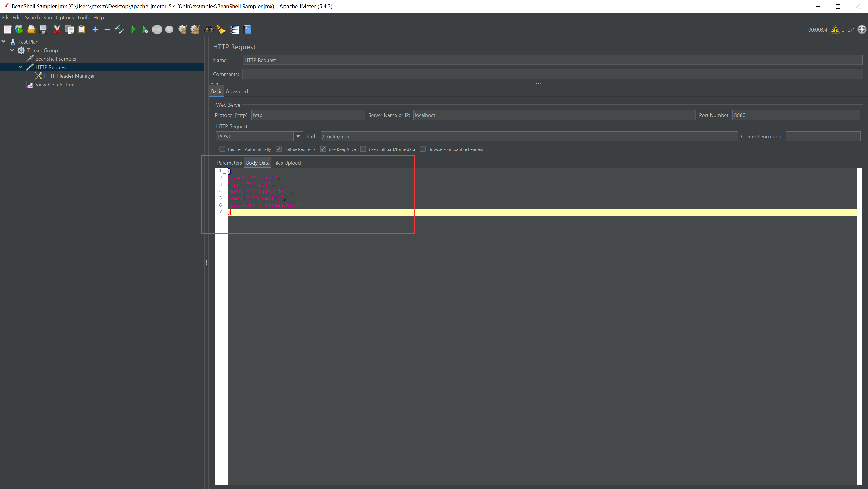Open an existing test plan via folder icon
The width and height of the screenshot is (868, 489).
(31, 30)
